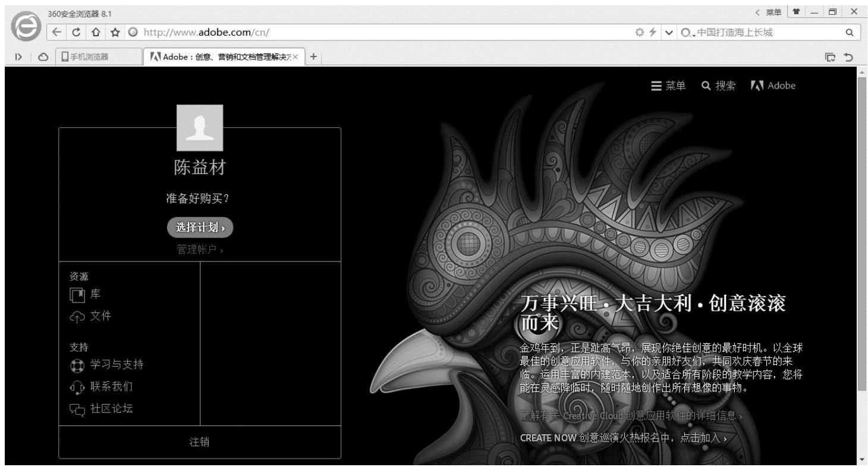Click the headline 万事兴旺 大吉大利
Image resolution: width=868 pixels, height=467 pixels.
tap(653, 314)
